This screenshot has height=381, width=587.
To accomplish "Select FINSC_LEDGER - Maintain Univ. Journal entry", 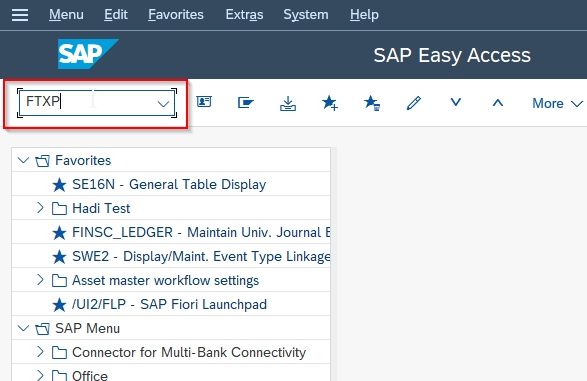I will click(201, 232).
